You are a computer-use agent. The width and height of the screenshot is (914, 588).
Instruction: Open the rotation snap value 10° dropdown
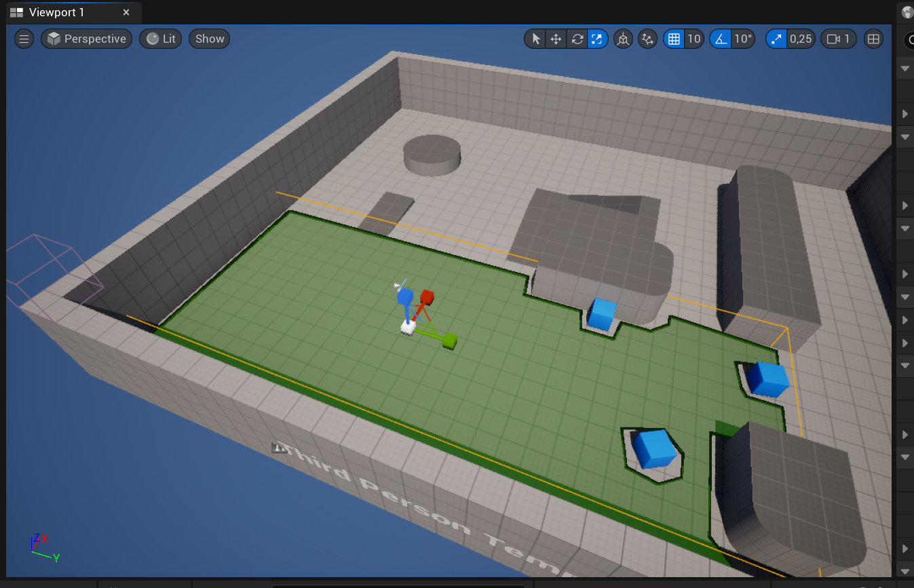[x=743, y=39]
